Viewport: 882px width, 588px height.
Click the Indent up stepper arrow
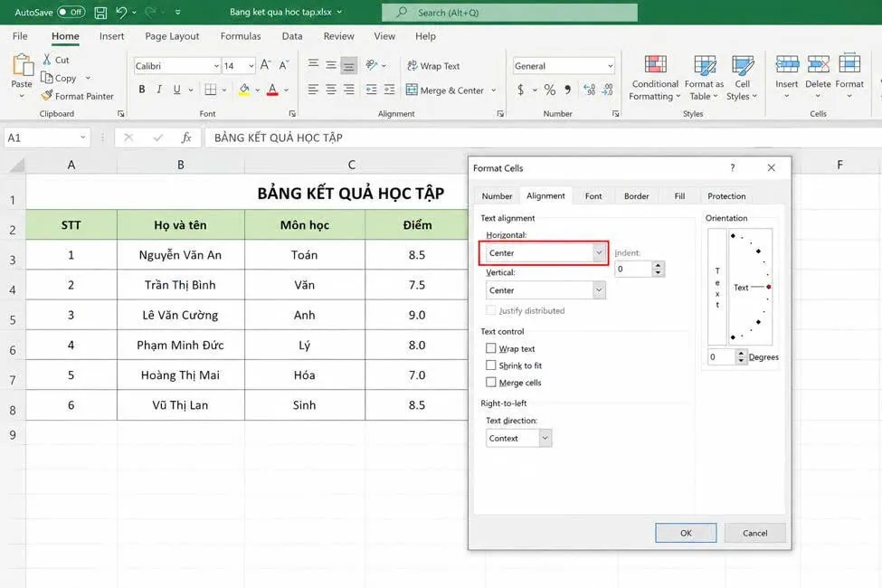659,265
